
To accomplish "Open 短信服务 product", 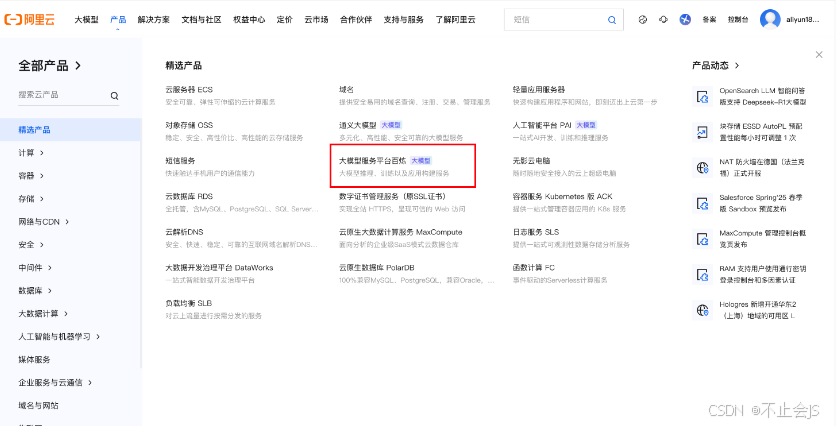I will (180, 160).
